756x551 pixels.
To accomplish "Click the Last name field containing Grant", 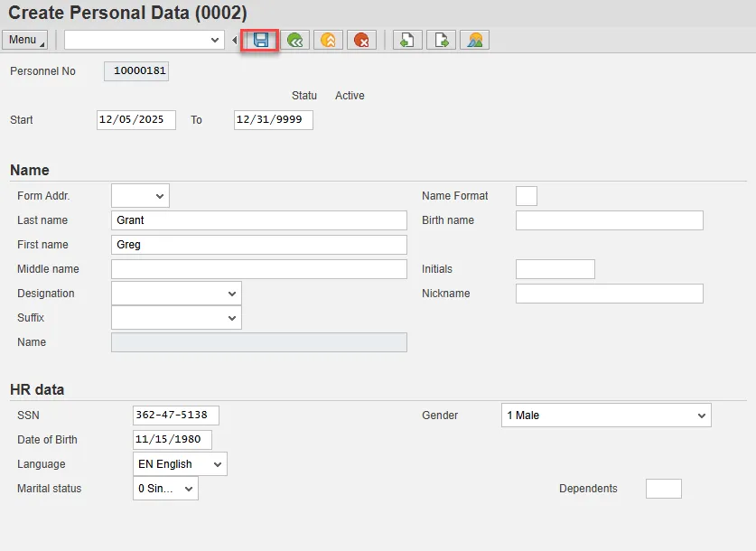I will [258, 220].
